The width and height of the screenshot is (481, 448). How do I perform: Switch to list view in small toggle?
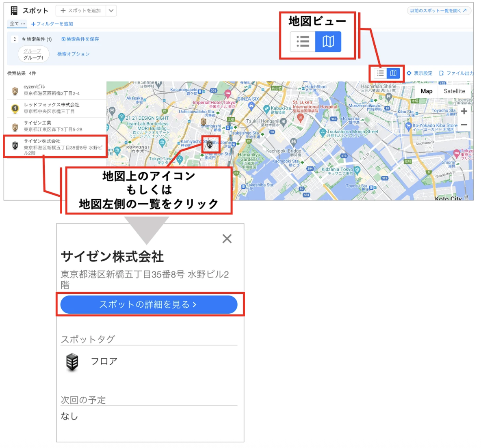(380, 73)
